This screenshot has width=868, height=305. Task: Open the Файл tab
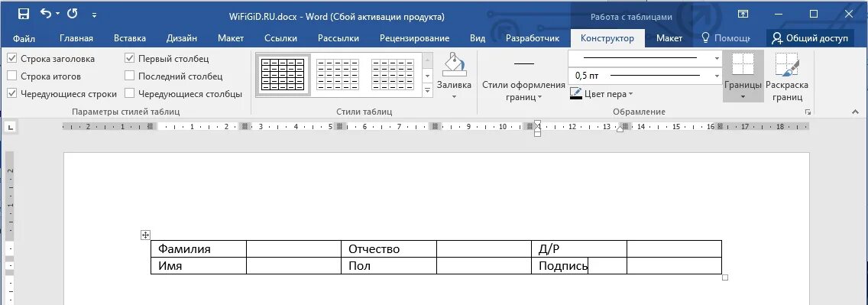[24, 38]
